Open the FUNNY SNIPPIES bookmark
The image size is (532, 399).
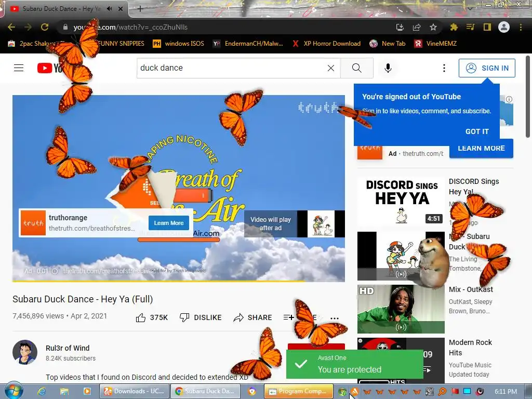pos(121,44)
